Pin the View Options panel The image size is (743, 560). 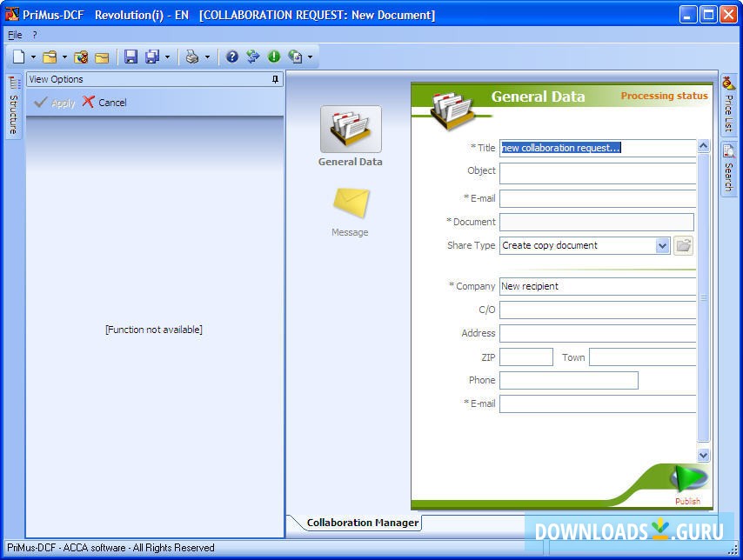tap(275, 79)
